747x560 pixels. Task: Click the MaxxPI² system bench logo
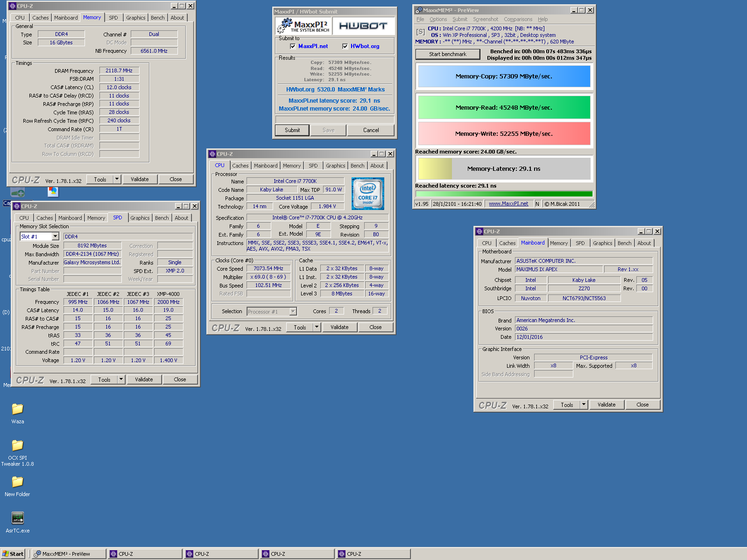[x=304, y=26]
